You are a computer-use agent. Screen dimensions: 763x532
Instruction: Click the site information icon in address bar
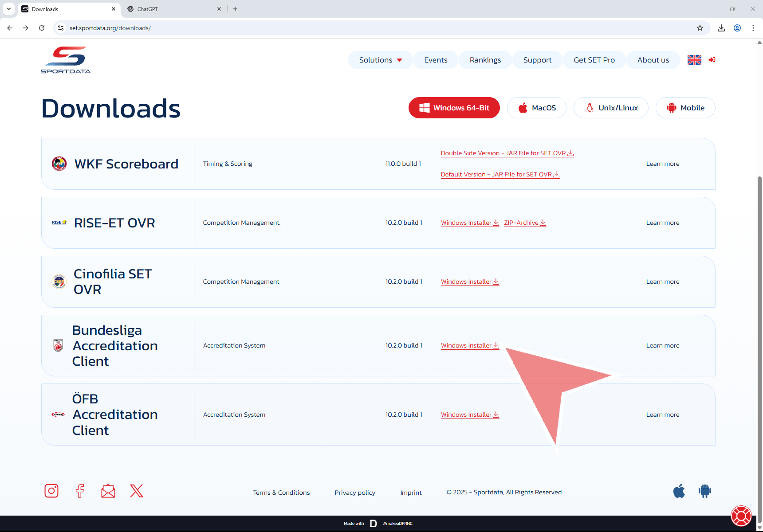point(61,28)
